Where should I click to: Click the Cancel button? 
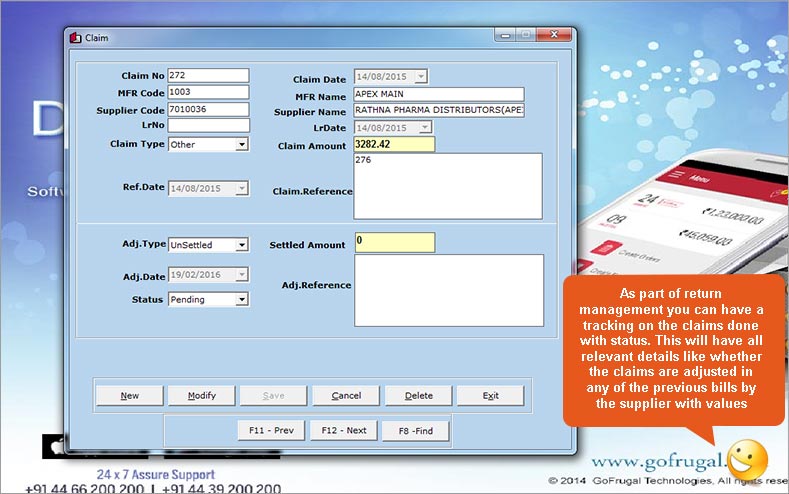(x=346, y=395)
